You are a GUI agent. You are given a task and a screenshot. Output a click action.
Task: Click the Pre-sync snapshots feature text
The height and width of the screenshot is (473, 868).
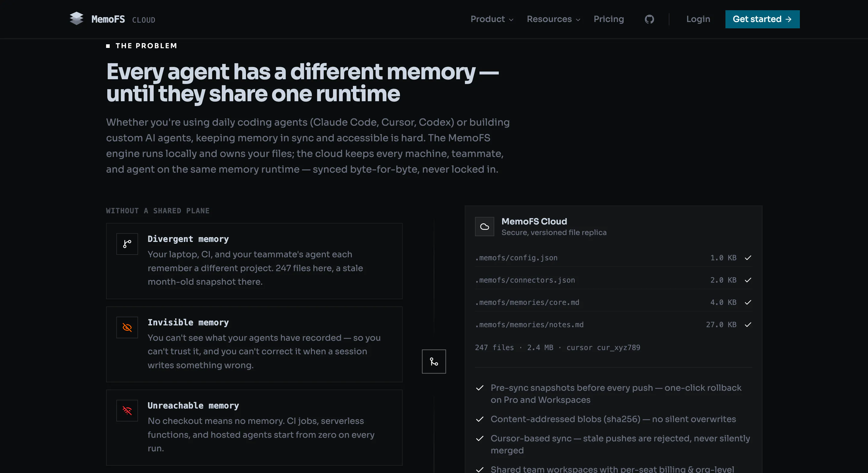coord(616,394)
